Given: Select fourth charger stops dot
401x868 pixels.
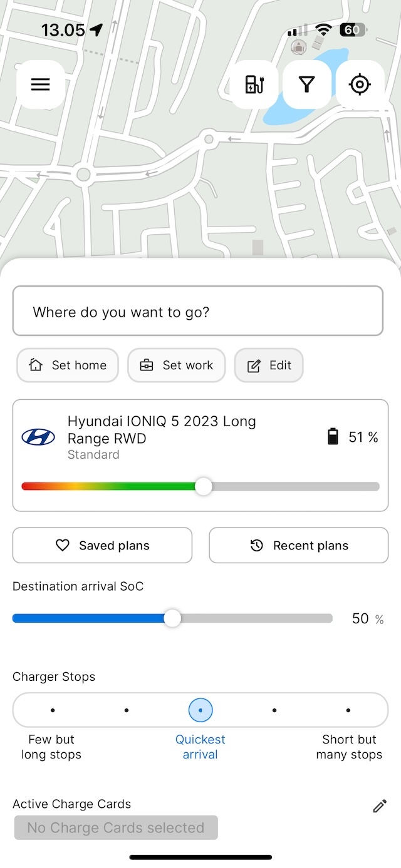Looking at the screenshot, I should [x=274, y=710].
